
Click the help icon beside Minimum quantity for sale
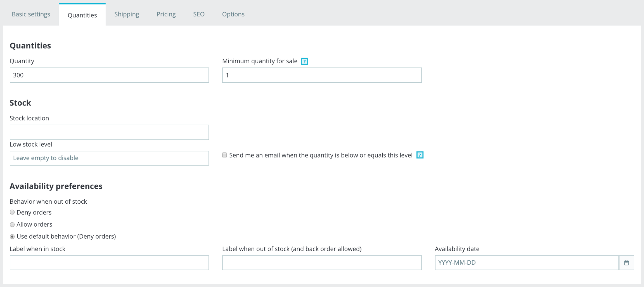click(304, 61)
